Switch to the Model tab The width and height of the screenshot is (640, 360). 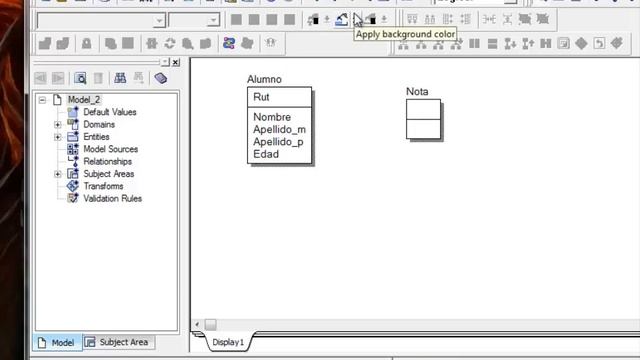57,342
